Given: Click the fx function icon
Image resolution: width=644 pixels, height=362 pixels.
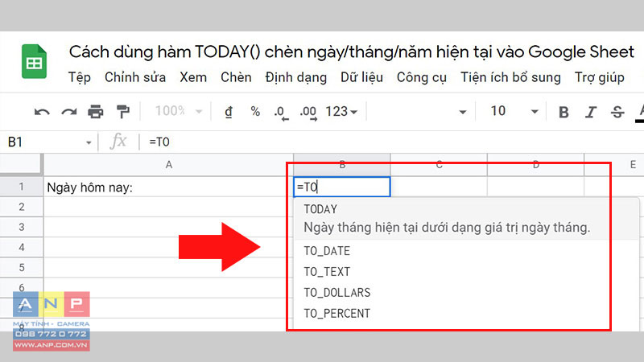Looking at the screenshot, I should (x=118, y=142).
